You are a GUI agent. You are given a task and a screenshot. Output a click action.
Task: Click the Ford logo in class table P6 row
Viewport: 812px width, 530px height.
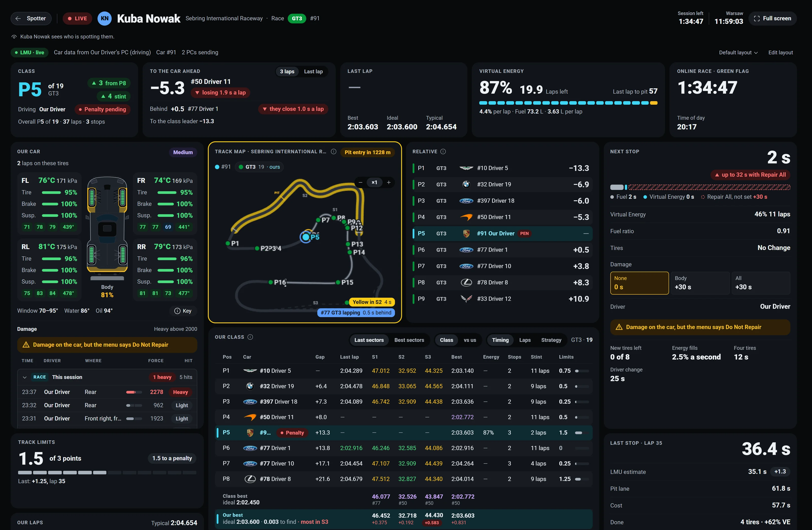click(250, 448)
